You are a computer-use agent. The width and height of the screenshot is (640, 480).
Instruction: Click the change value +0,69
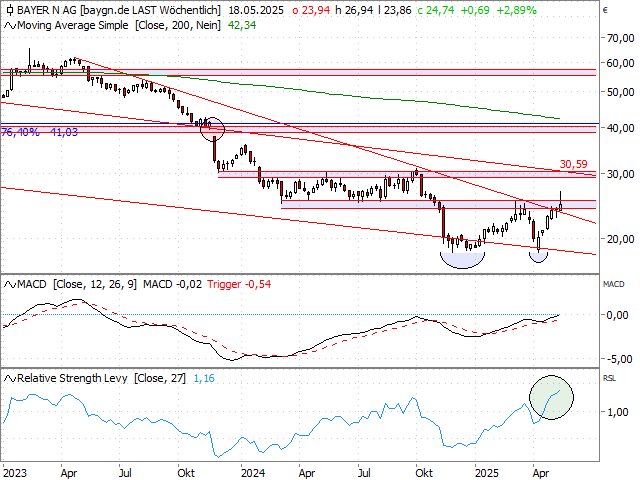coord(475,10)
